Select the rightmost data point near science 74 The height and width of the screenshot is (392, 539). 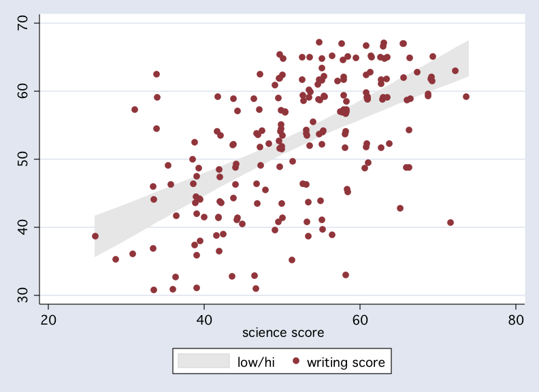coord(466,97)
